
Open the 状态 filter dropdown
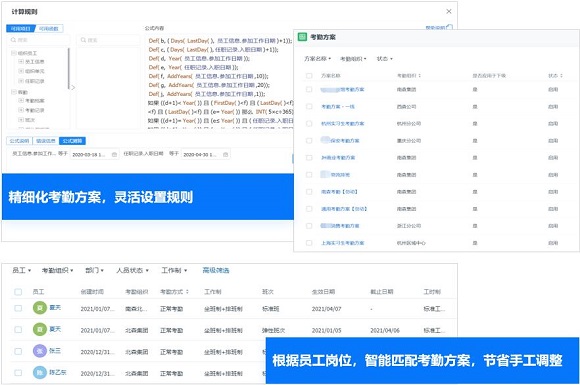(x=384, y=58)
